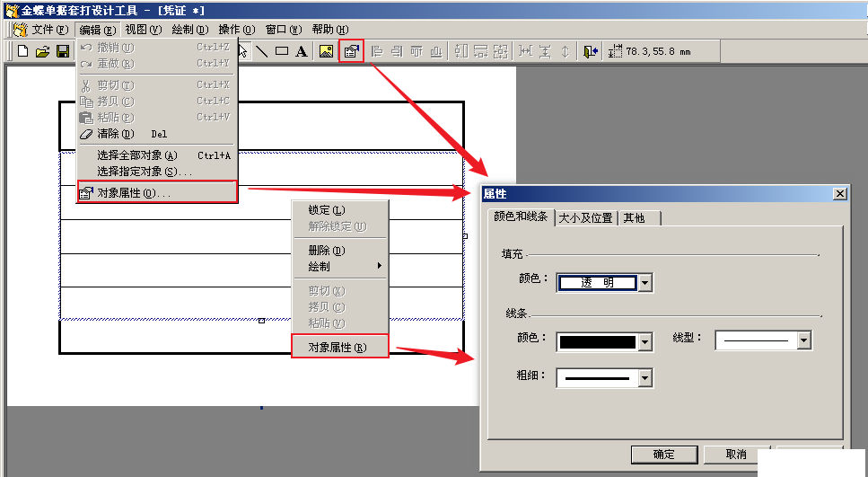Choose 选择全部对象(A) in the Edit menu
This screenshot has height=477, width=868.
click(x=157, y=155)
